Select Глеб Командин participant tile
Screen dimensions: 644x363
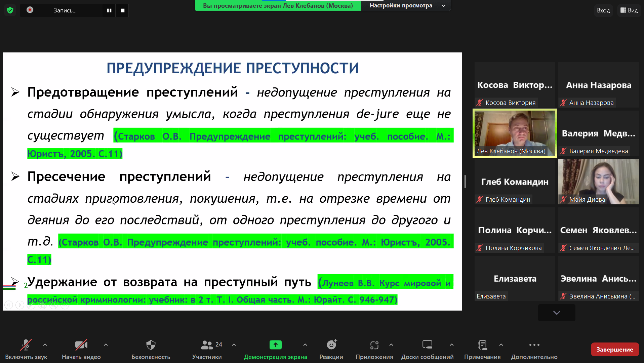click(515, 182)
